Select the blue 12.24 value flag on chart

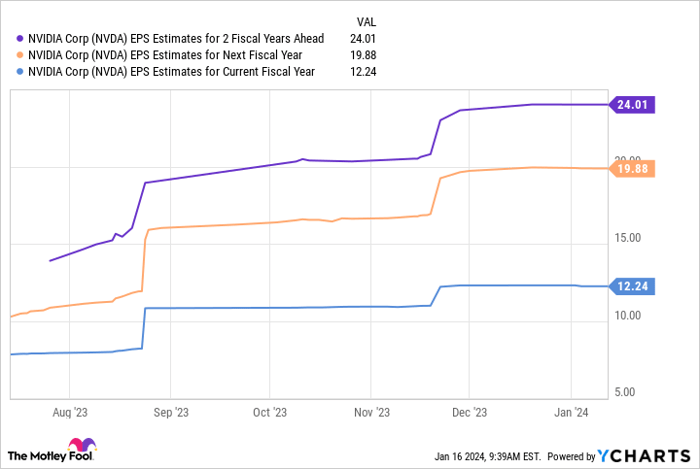click(631, 286)
